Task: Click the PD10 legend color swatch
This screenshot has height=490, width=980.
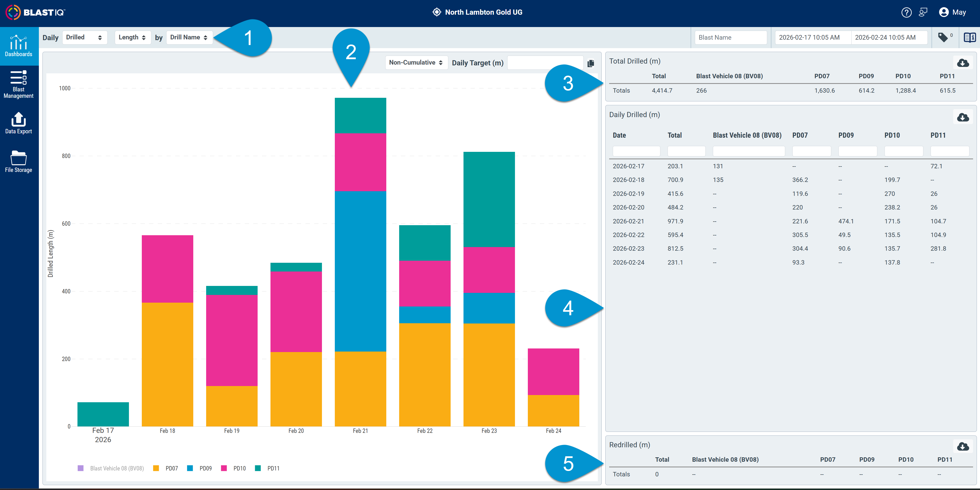Action: (224, 468)
